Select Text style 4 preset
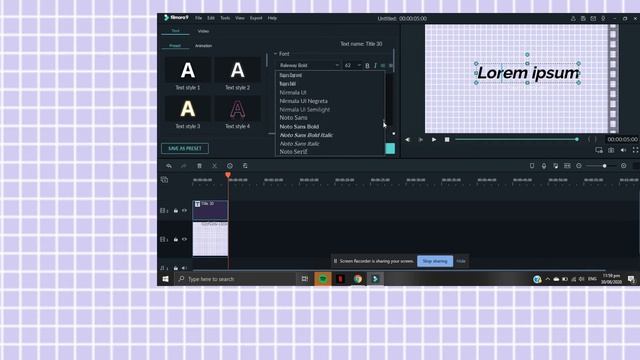The height and width of the screenshot is (360, 640). point(238,113)
